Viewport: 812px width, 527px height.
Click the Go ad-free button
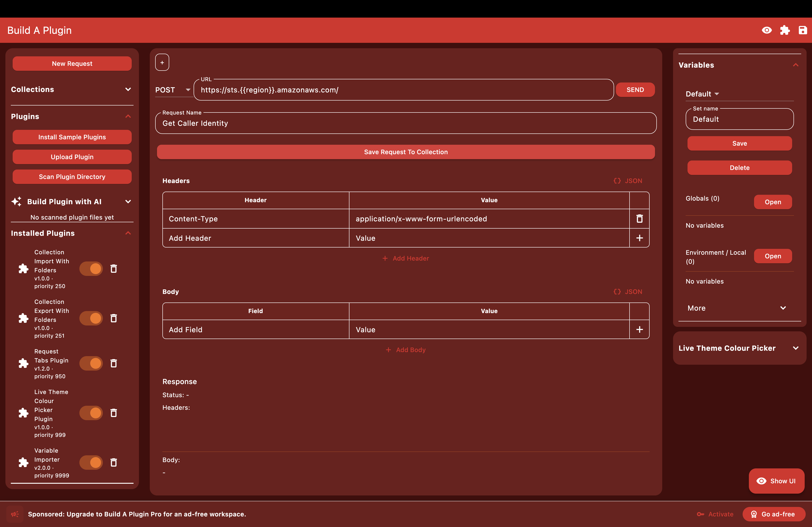(774, 514)
